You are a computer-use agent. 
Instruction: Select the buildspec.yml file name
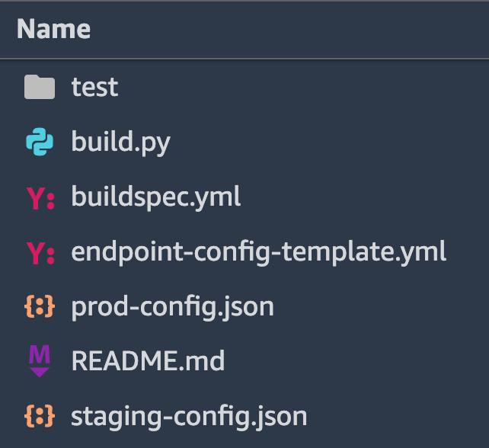pyautogui.click(x=156, y=198)
